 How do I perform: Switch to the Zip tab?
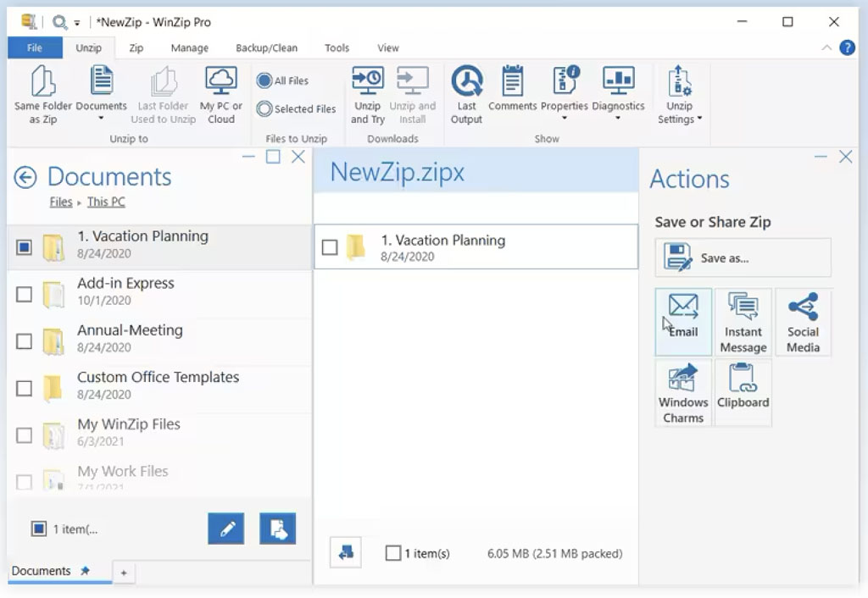[136, 48]
